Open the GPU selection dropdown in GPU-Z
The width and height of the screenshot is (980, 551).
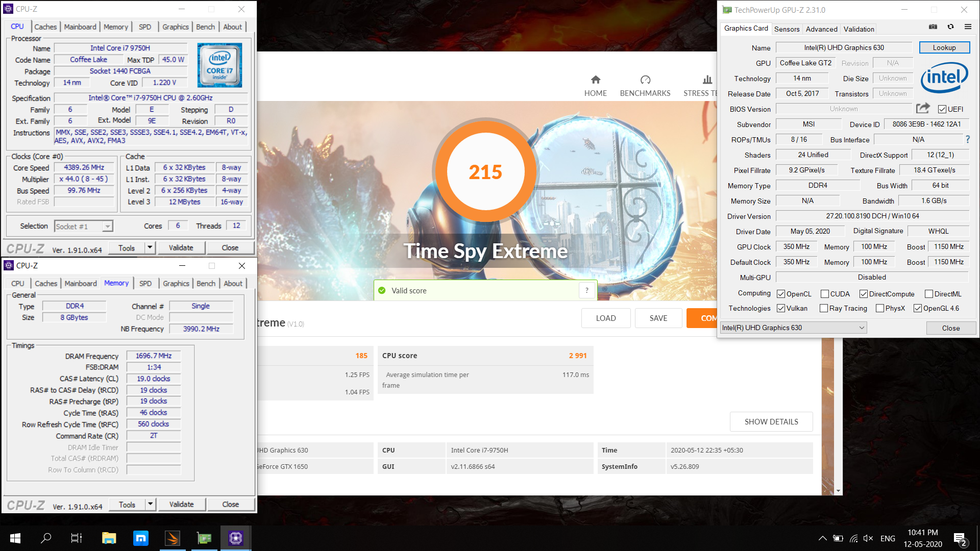click(x=794, y=328)
